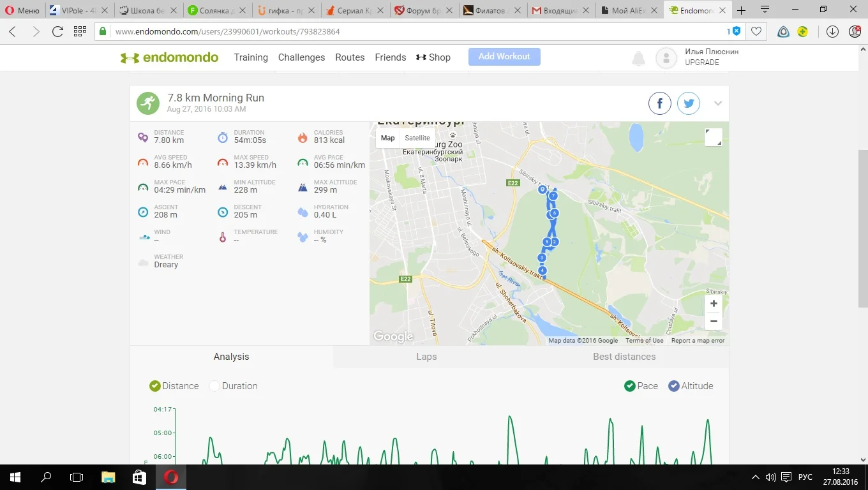The height and width of the screenshot is (490, 868).
Task: Open File Explorer from the taskbar
Action: point(108,477)
